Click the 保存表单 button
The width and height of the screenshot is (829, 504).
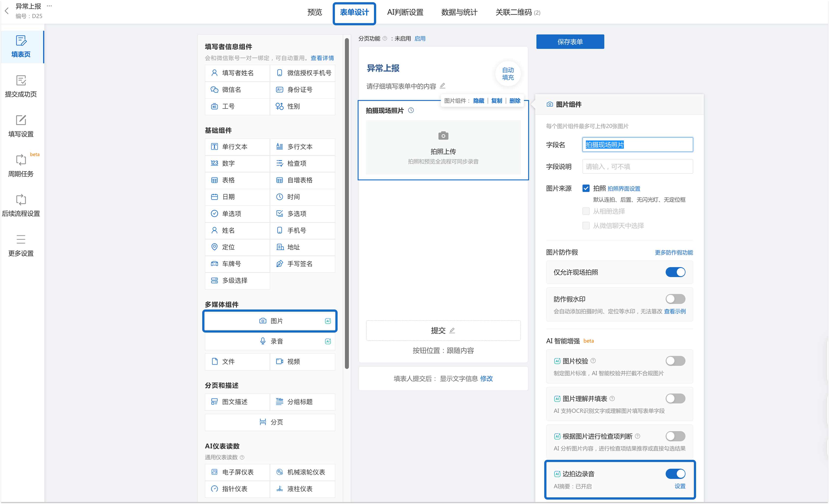point(570,42)
